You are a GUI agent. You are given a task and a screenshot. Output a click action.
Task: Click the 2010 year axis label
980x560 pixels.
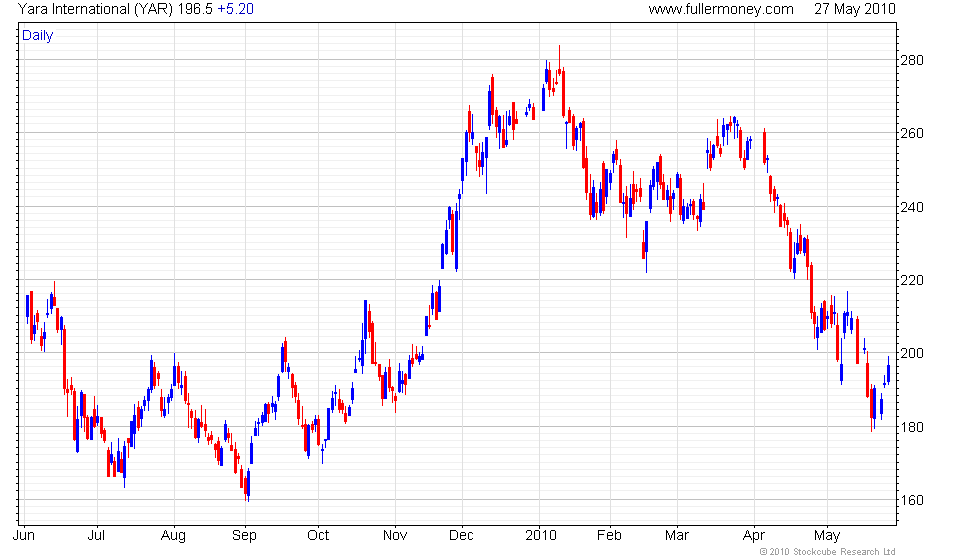(541, 536)
